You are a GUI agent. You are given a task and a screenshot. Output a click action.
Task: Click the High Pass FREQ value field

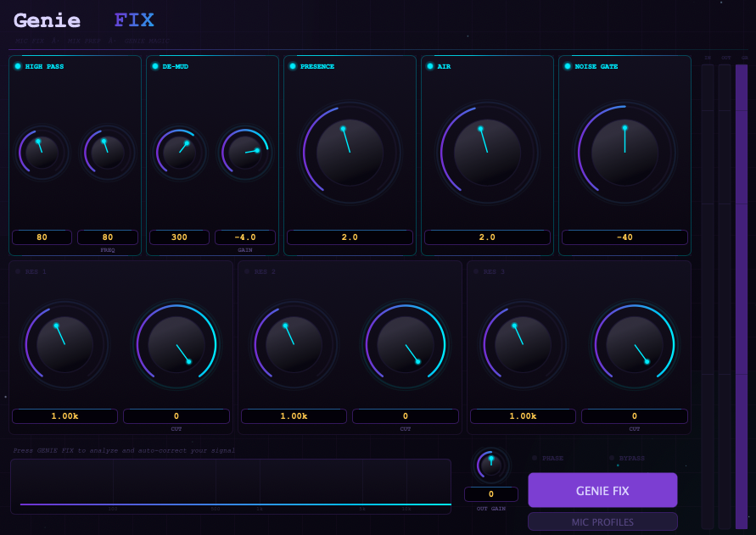(108, 237)
